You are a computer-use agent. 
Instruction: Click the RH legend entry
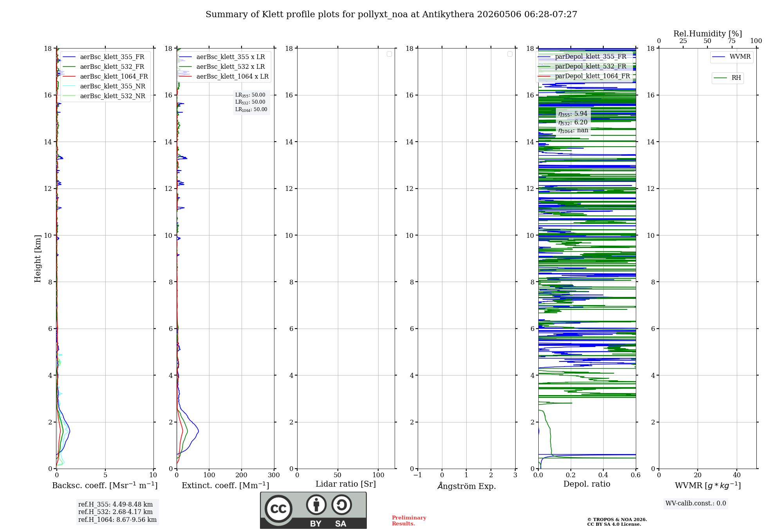pyautogui.click(x=728, y=78)
